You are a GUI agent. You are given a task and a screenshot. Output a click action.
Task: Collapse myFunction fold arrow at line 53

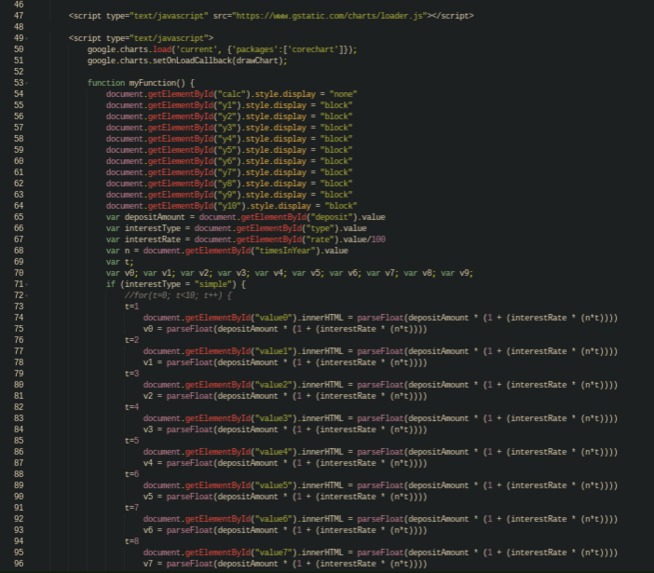pyautogui.click(x=27, y=83)
